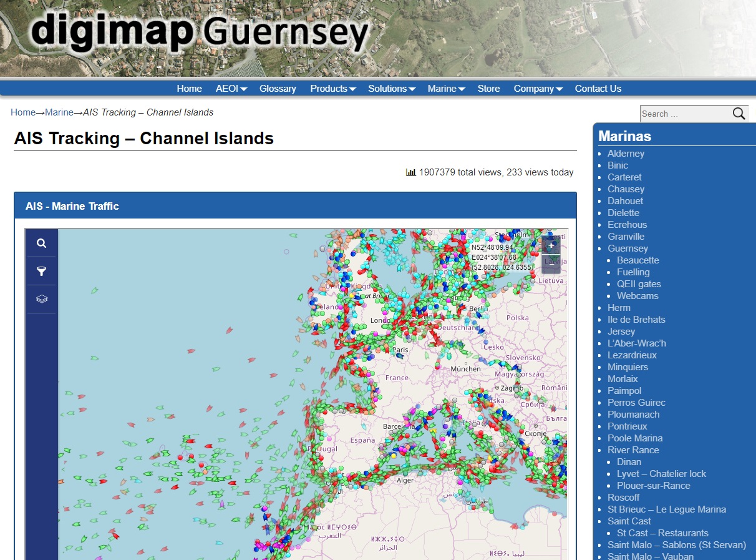Screen dimensions: 756x560
Task: Open the Company dropdown menu
Action: [x=538, y=89]
